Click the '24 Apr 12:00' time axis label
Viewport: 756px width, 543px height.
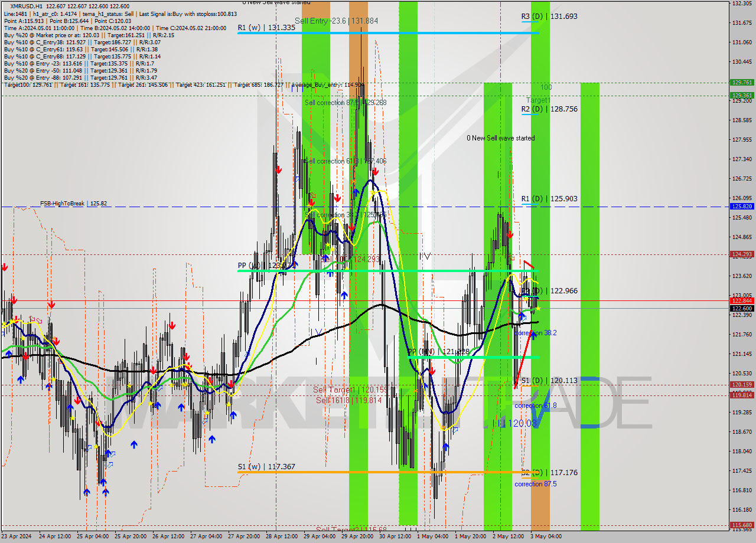point(55,537)
